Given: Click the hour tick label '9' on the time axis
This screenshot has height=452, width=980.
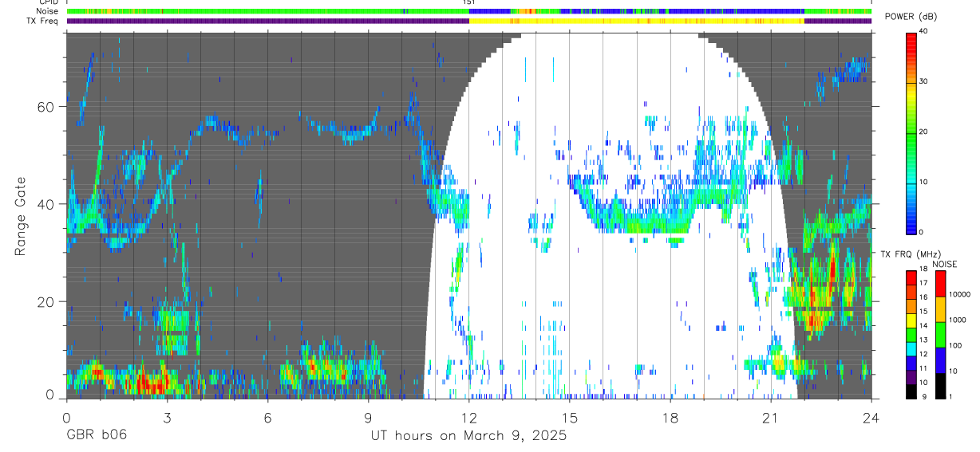Looking at the screenshot, I should tap(368, 417).
